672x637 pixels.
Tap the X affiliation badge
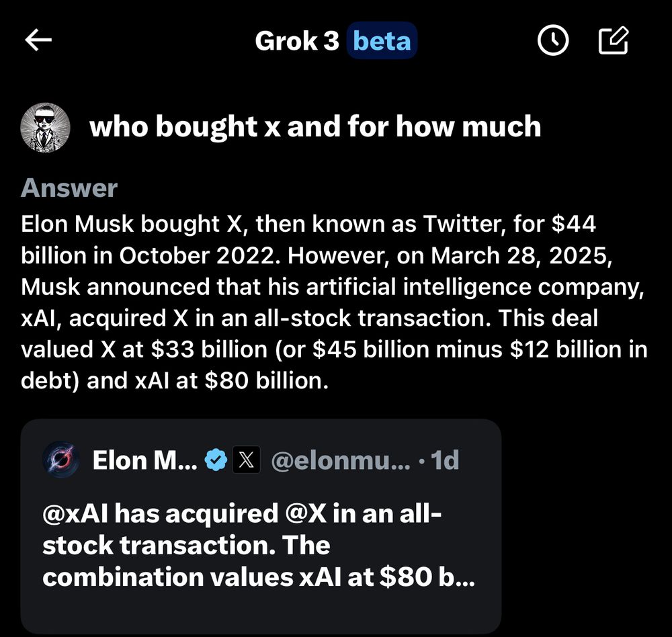(x=247, y=460)
